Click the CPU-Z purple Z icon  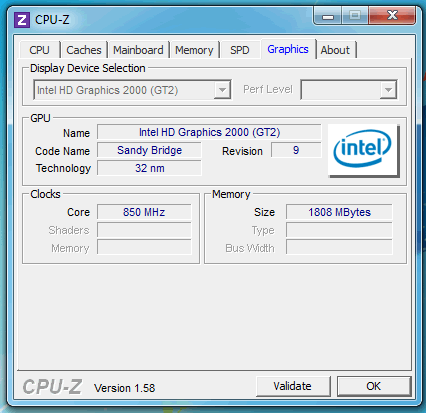tap(22, 20)
